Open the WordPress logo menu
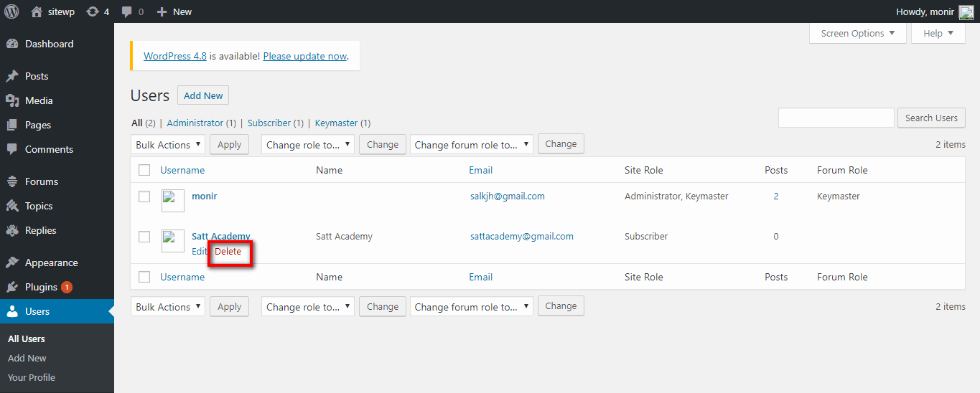 click(x=11, y=11)
